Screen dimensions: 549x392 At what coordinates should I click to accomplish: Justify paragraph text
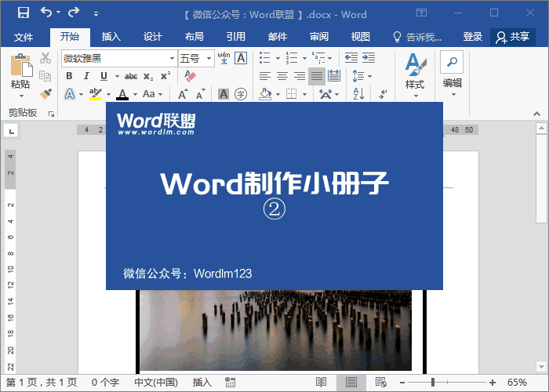[x=317, y=76]
